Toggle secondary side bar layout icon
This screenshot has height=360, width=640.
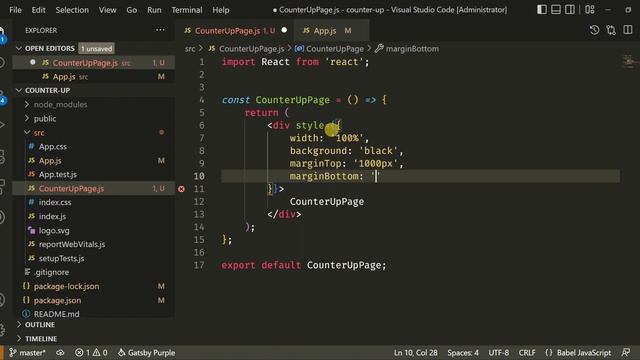(570, 9)
